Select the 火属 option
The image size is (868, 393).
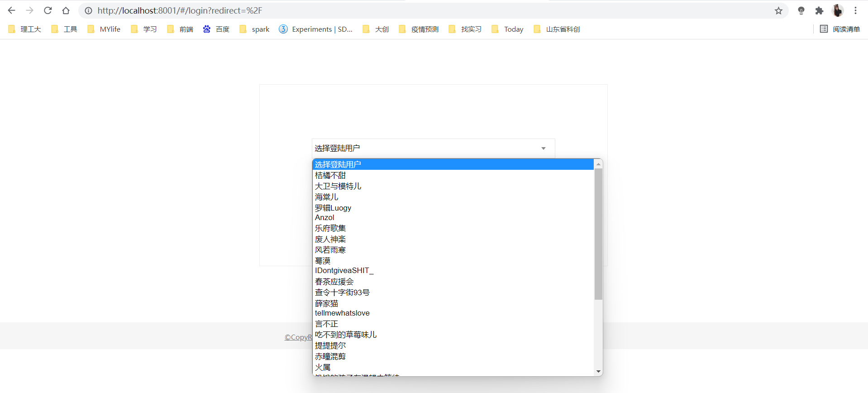pyautogui.click(x=453, y=368)
